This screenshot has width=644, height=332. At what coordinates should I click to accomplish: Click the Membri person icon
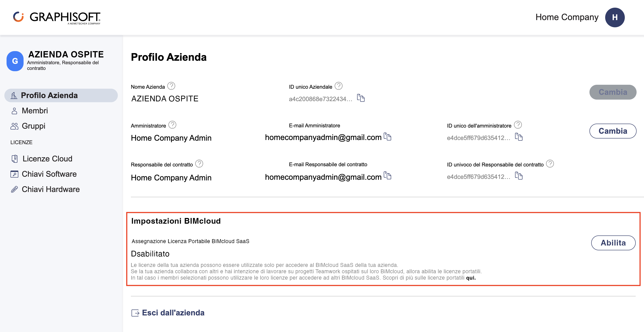click(x=14, y=111)
